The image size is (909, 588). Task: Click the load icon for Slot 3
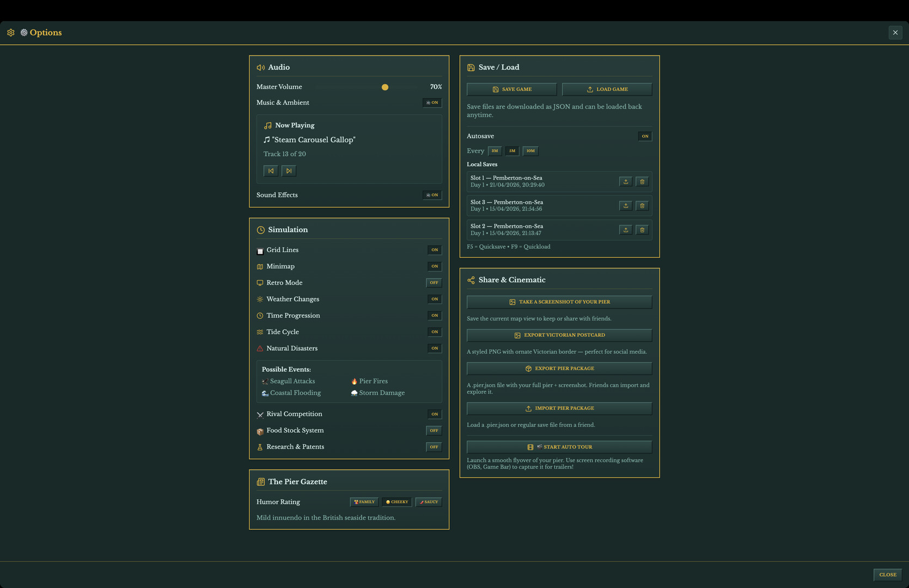click(625, 206)
